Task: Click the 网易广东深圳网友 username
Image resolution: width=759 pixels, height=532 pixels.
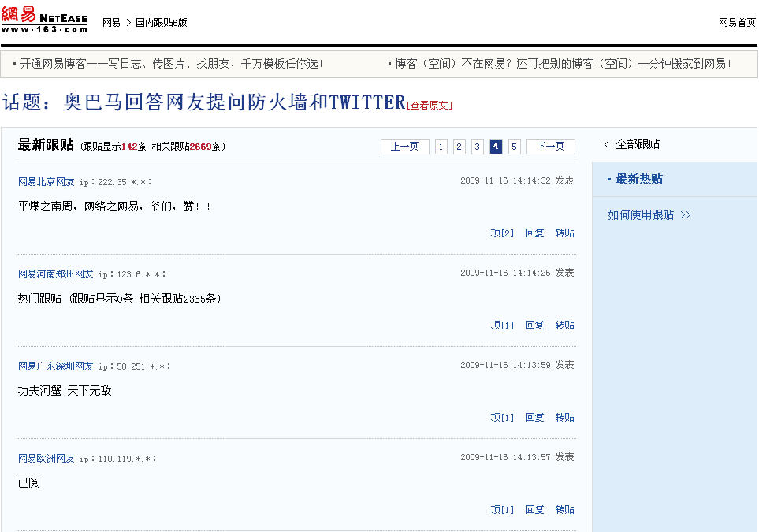Action: pyautogui.click(x=55, y=366)
